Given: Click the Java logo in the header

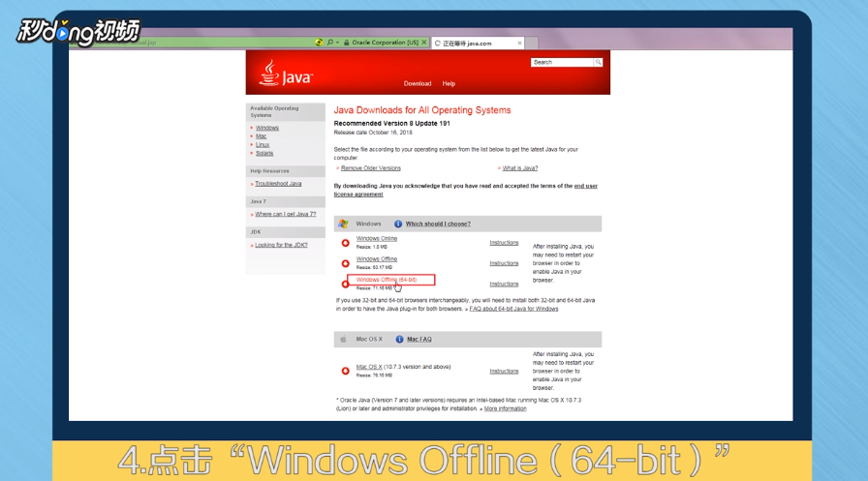Looking at the screenshot, I should tap(286, 73).
